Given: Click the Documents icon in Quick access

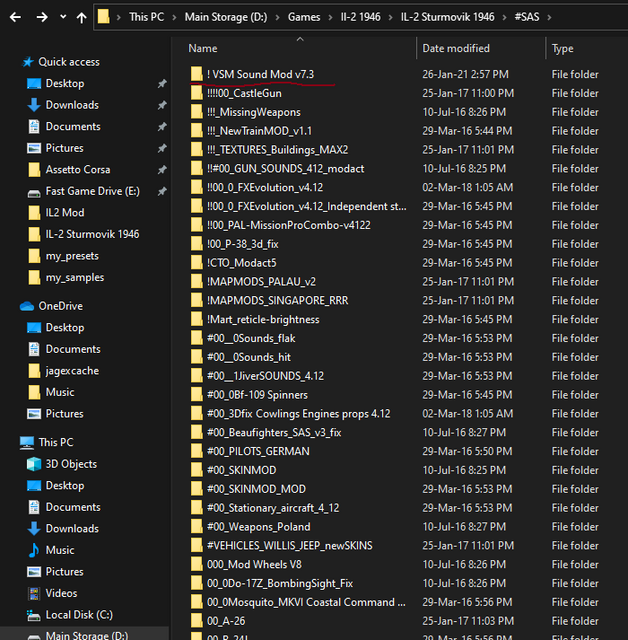Looking at the screenshot, I should [34, 127].
